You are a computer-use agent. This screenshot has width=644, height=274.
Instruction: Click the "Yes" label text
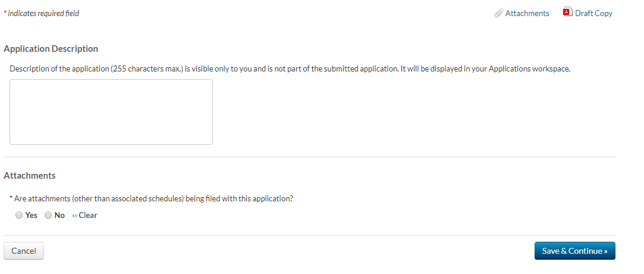tap(32, 216)
